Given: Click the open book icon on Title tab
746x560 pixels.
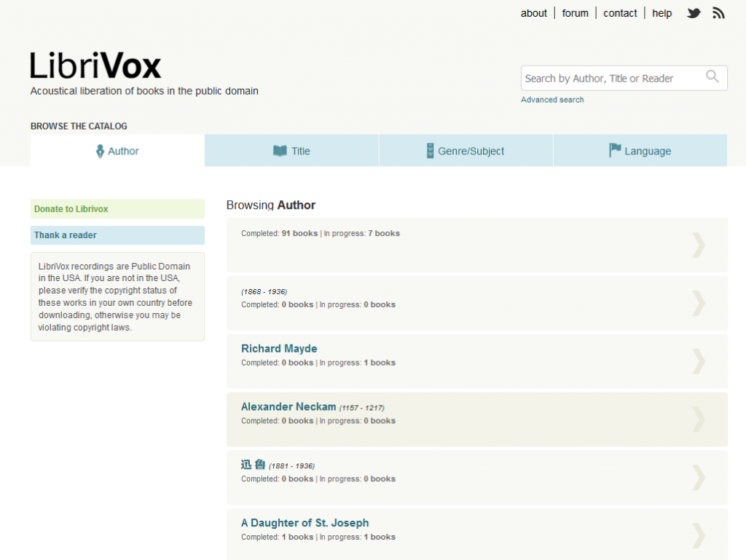Looking at the screenshot, I should [x=280, y=151].
